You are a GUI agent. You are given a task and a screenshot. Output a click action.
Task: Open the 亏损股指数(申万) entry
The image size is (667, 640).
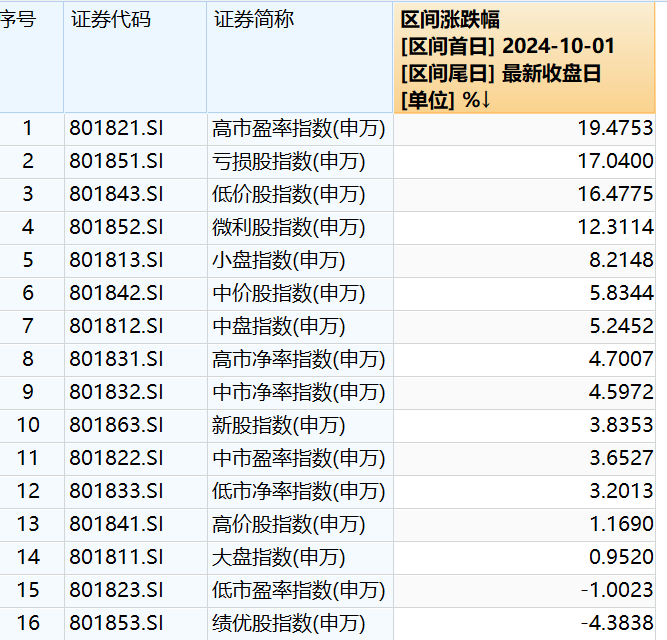click(288, 161)
